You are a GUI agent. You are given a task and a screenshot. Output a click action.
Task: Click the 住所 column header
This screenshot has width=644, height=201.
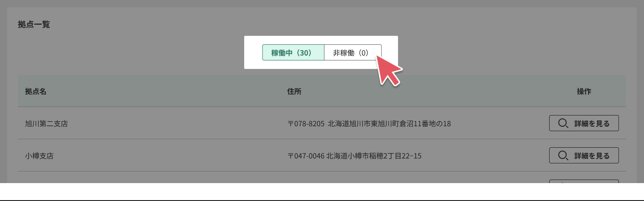tap(294, 91)
